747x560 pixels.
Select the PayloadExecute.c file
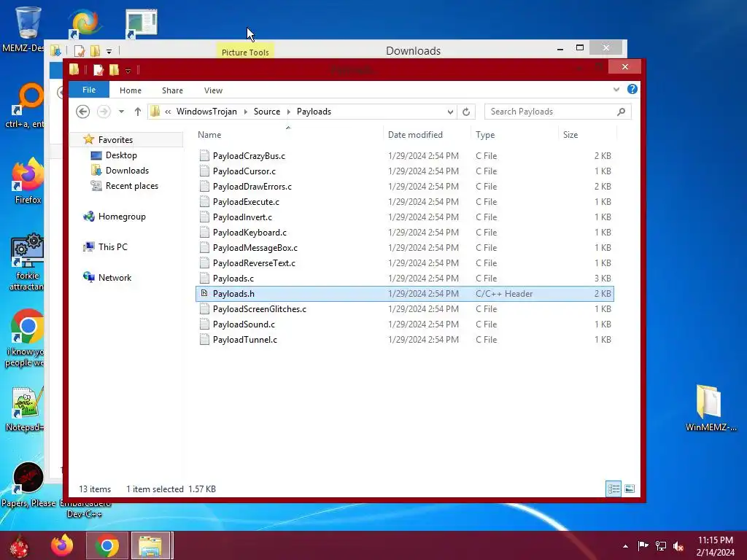(x=246, y=201)
